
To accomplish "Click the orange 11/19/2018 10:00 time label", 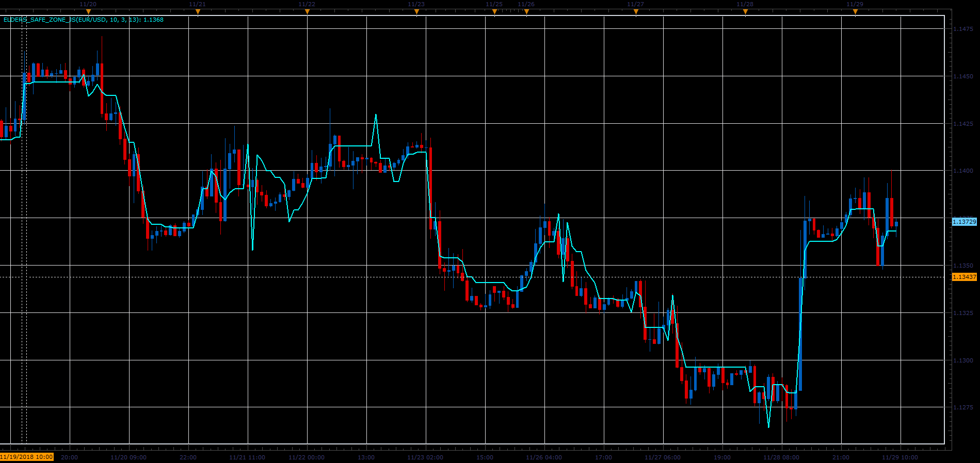I will (27, 457).
